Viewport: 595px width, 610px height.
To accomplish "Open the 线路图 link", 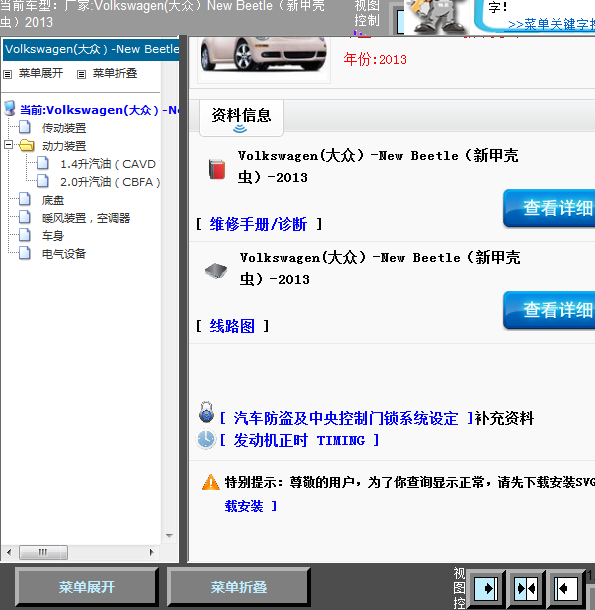I will [x=232, y=326].
